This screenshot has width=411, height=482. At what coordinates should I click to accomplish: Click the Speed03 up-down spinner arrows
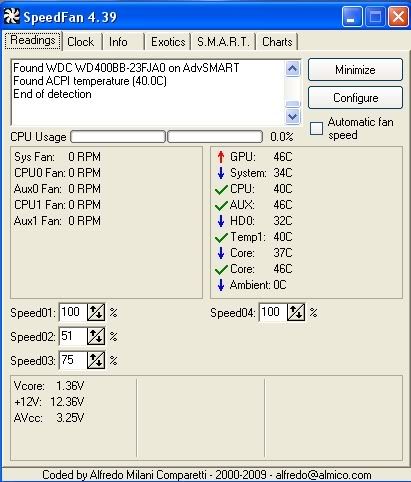click(x=96, y=360)
